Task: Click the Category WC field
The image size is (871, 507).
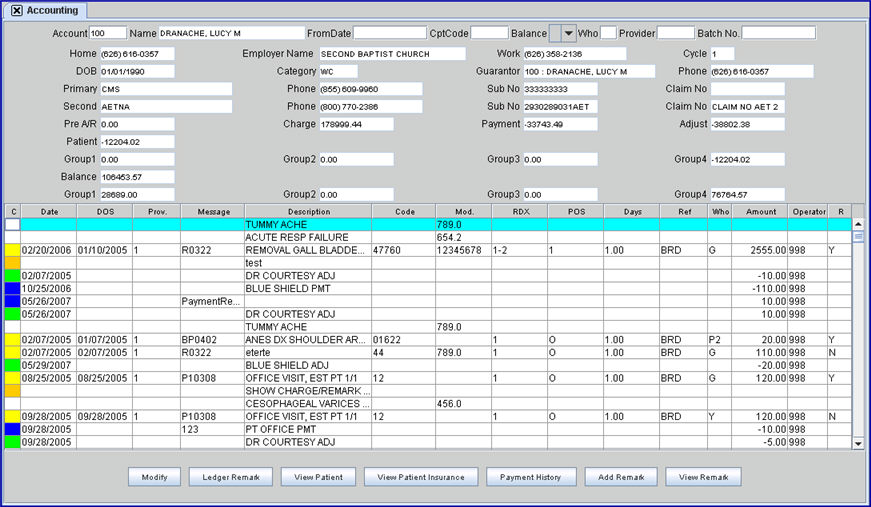Action: 338,72
